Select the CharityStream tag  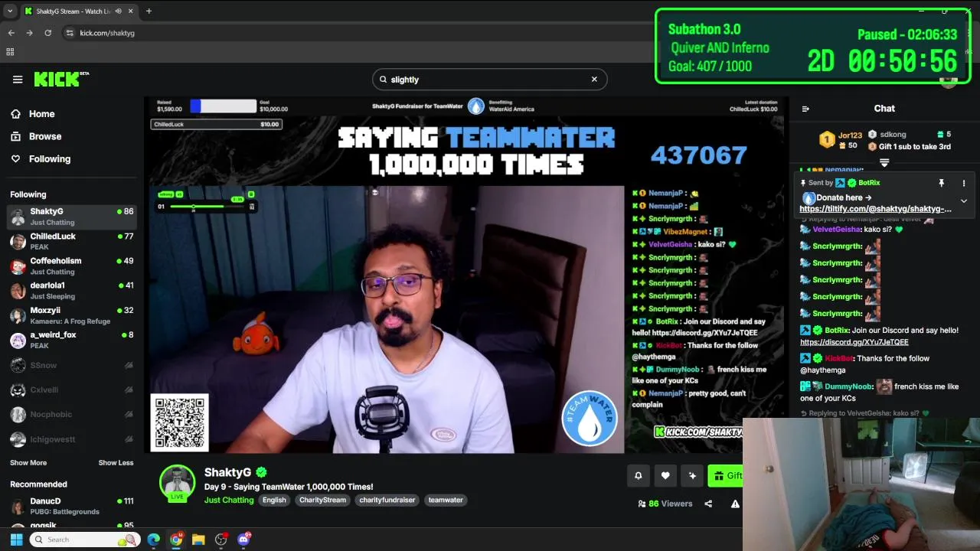click(322, 500)
